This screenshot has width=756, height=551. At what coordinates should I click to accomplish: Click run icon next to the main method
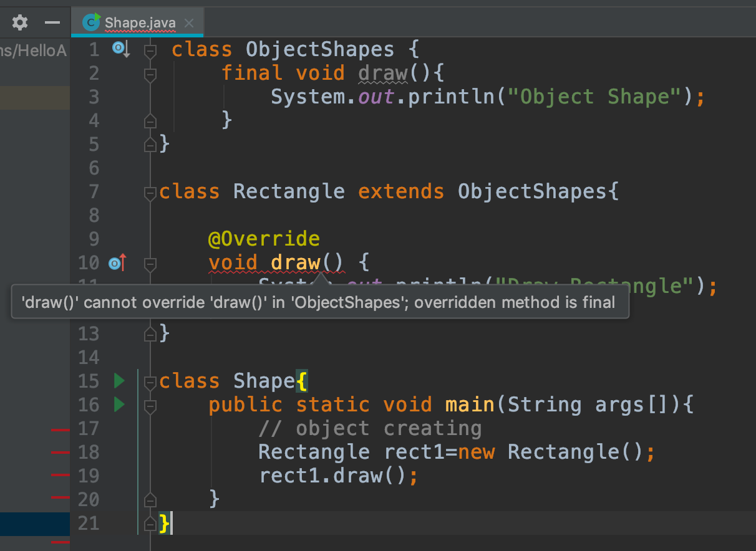click(119, 405)
